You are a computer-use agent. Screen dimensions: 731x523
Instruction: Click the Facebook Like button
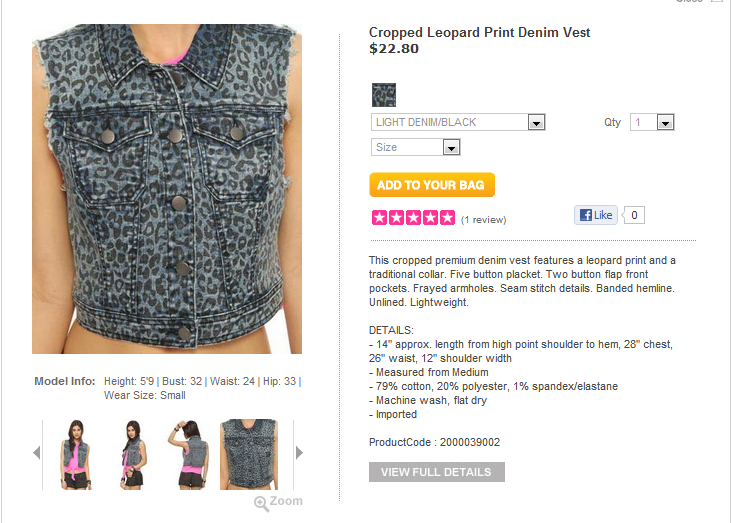point(596,215)
